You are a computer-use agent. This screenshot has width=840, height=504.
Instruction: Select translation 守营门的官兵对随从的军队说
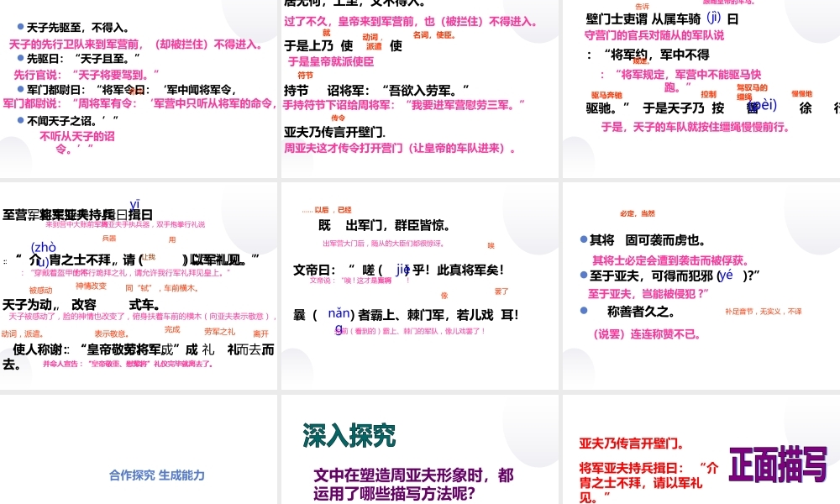point(654,35)
